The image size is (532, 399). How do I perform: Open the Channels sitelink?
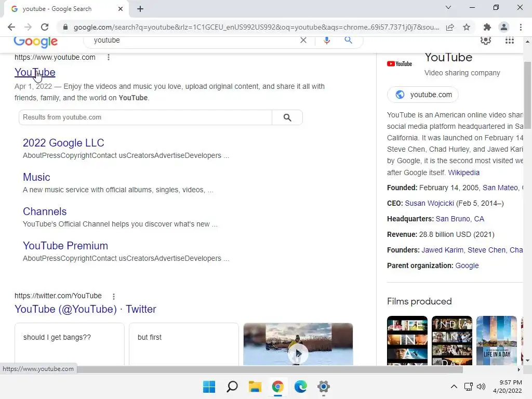pyautogui.click(x=45, y=211)
